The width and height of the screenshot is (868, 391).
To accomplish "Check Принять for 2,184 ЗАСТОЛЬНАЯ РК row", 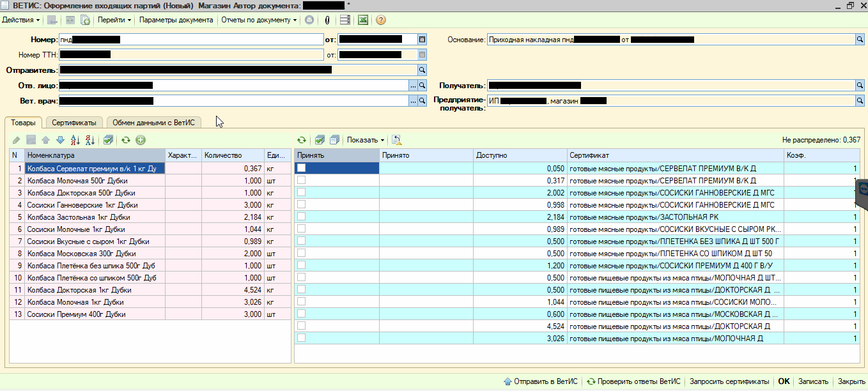I will coord(302,217).
